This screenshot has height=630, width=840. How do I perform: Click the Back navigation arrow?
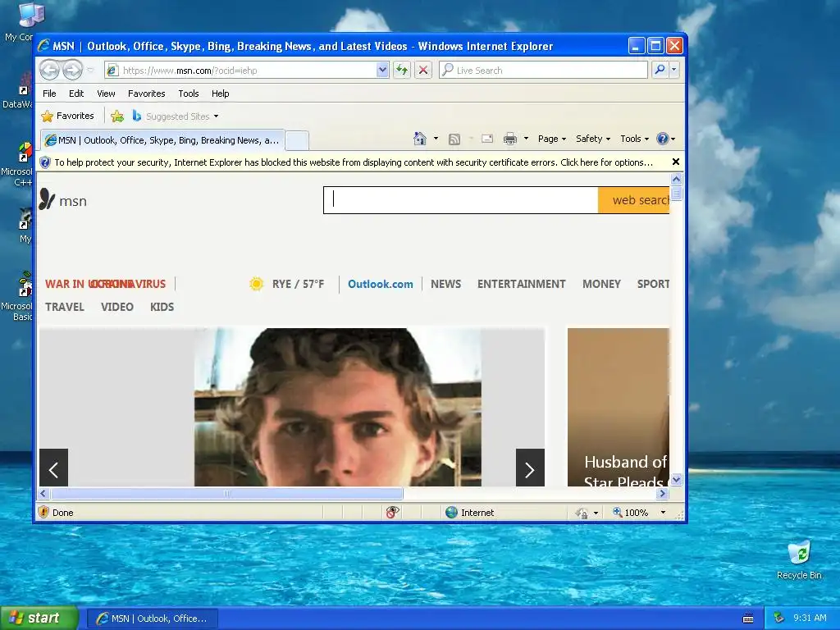[50, 70]
